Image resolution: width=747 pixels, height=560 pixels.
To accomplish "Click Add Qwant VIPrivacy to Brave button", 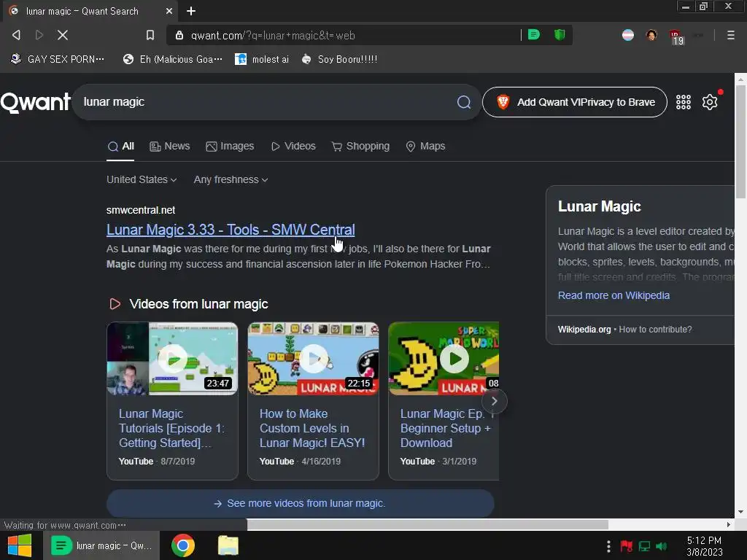I will (575, 102).
